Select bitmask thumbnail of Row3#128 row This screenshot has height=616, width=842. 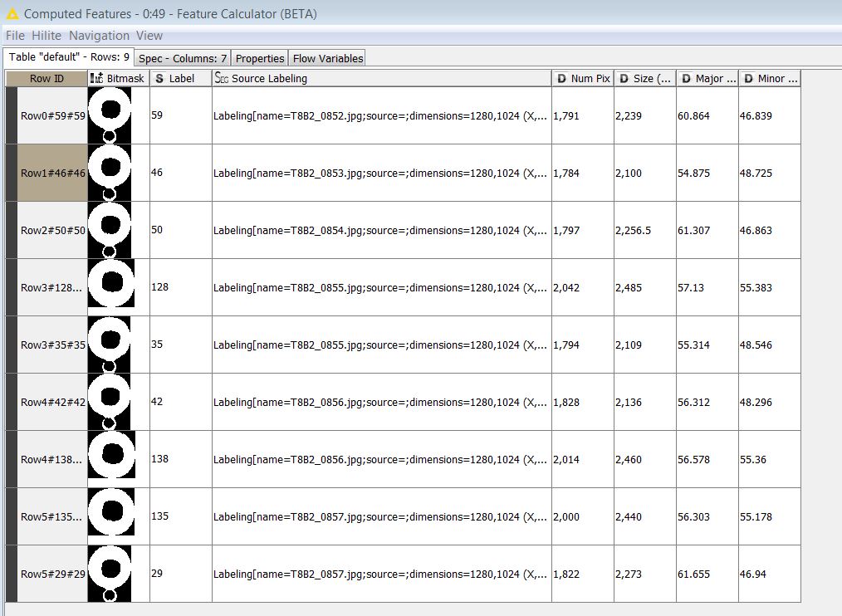click(x=111, y=283)
